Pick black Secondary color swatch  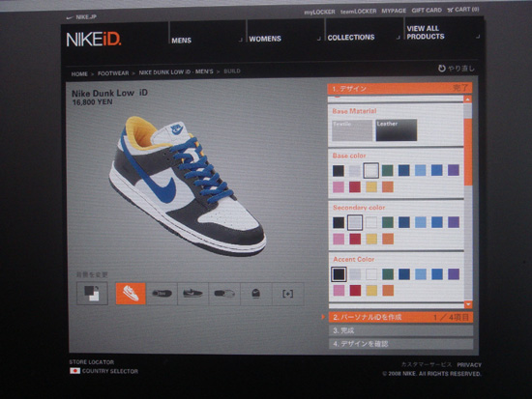(339, 222)
